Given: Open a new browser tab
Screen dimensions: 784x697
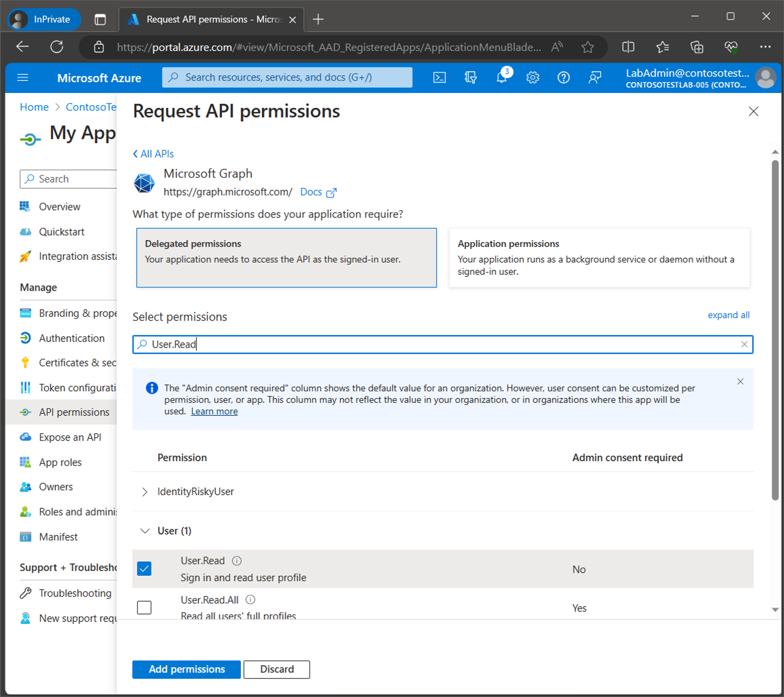Looking at the screenshot, I should click(318, 19).
